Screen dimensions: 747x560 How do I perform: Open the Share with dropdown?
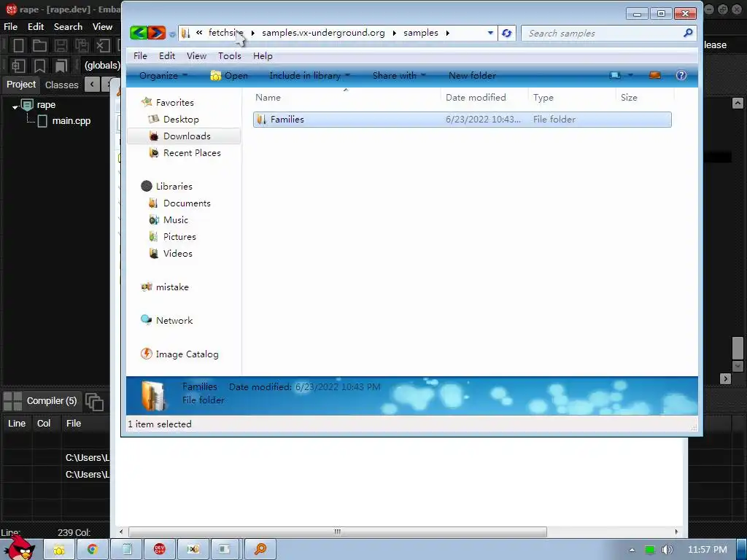pos(399,75)
